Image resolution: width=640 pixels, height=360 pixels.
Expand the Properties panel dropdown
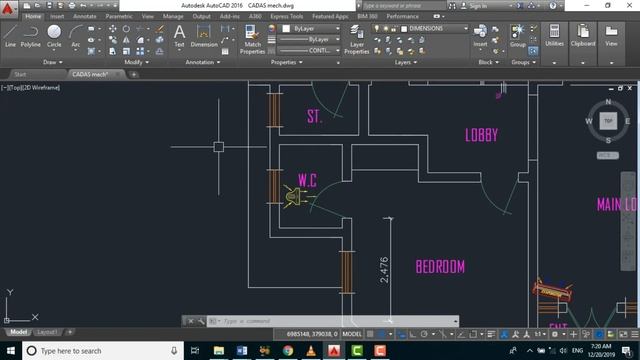287,62
